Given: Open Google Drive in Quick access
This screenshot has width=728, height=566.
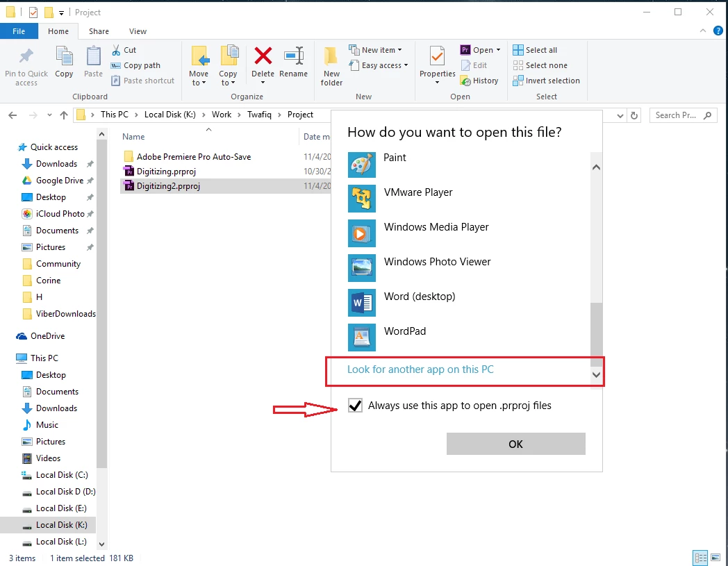Looking at the screenshot, I should coord(60,181).
